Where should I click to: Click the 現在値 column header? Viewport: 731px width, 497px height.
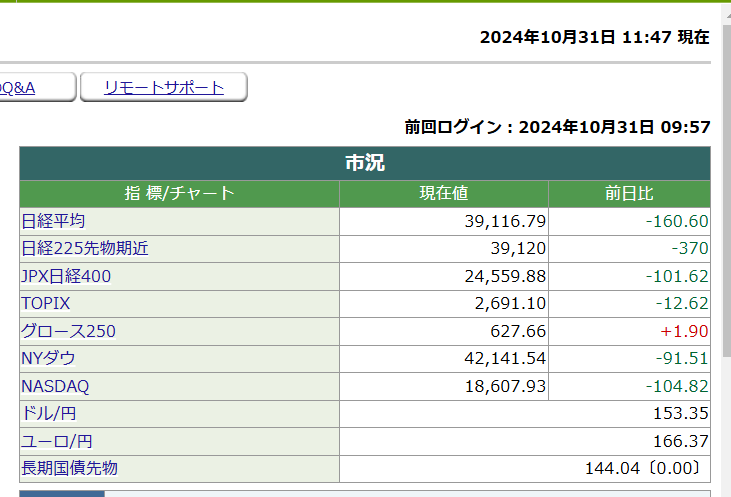click(x=443, y=194)
